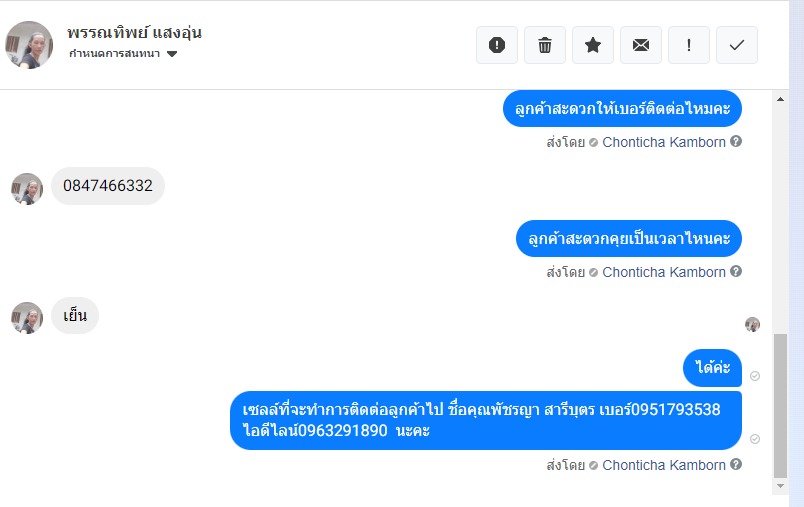Open Chonticha Kamborn link under first message

coord(663,142)
